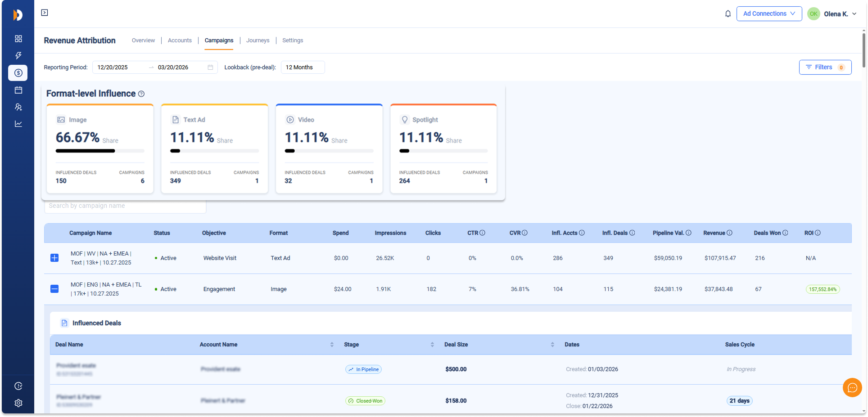Open the Ad Connections dropdown
Screen dimensions: 868x417
pos(769,14)
